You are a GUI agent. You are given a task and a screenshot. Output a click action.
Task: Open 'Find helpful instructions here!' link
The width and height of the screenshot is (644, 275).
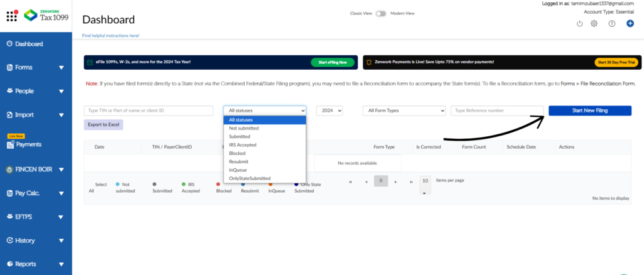[x=111, y=36]
